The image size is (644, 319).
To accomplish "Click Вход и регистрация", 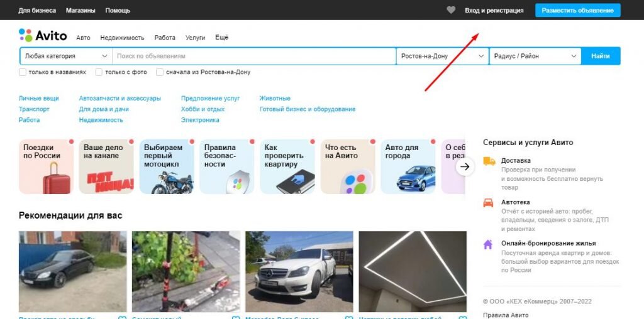I will [x=494, y=10].
